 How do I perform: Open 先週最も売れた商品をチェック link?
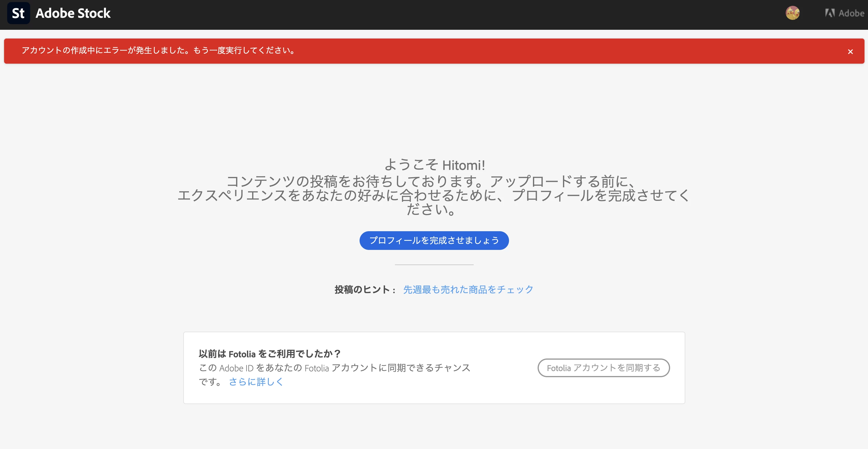coord(468,289)
